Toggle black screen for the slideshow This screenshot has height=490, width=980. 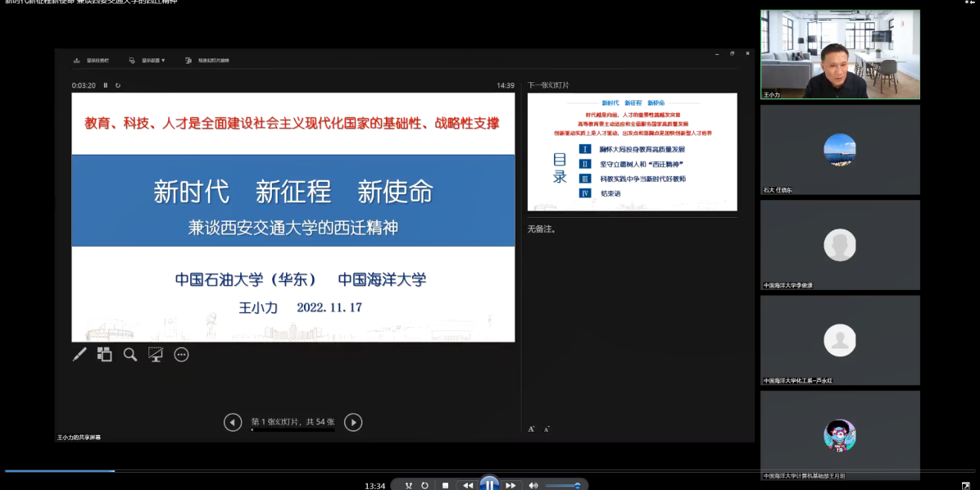coord(156,355)
